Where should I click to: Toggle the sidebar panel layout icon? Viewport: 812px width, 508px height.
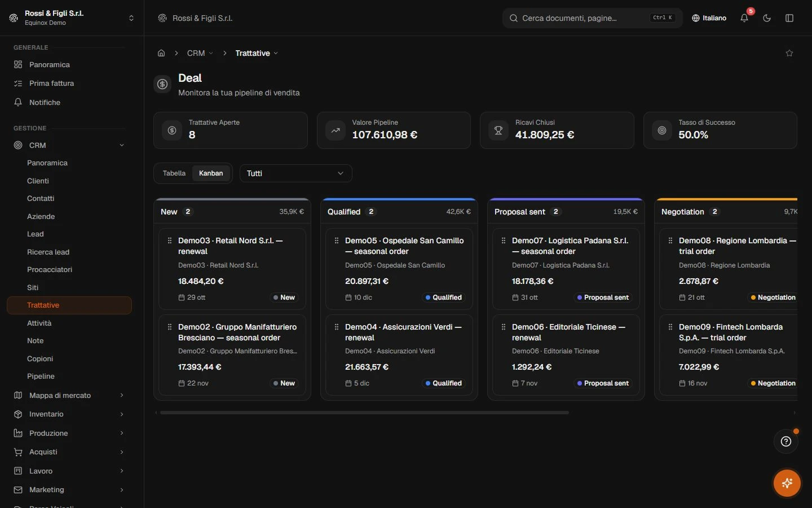[789, 18]
